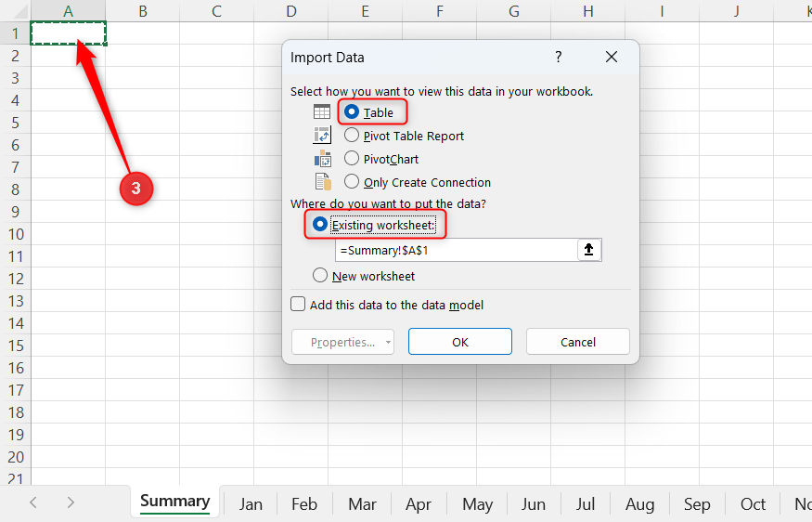Select column C header
812x522 pixels.
click(216, 11)
